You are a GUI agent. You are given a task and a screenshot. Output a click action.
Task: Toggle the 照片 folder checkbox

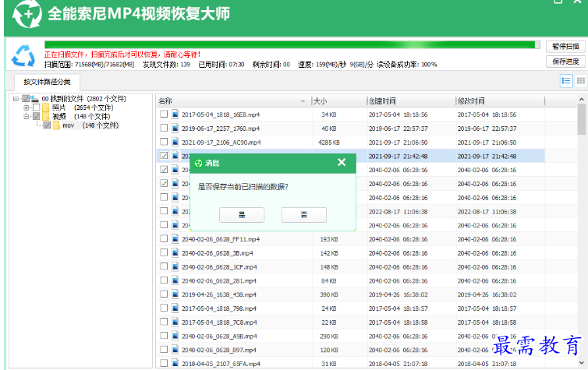[37, 107]
